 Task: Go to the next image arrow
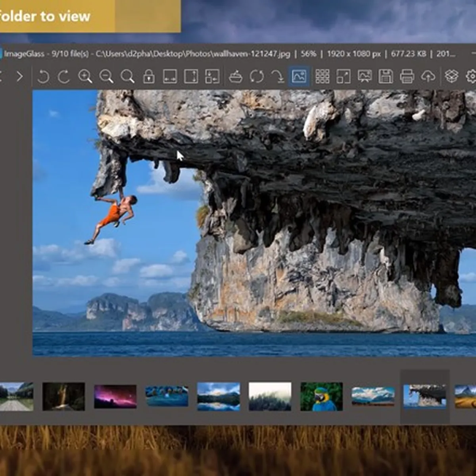pos(19,76)
